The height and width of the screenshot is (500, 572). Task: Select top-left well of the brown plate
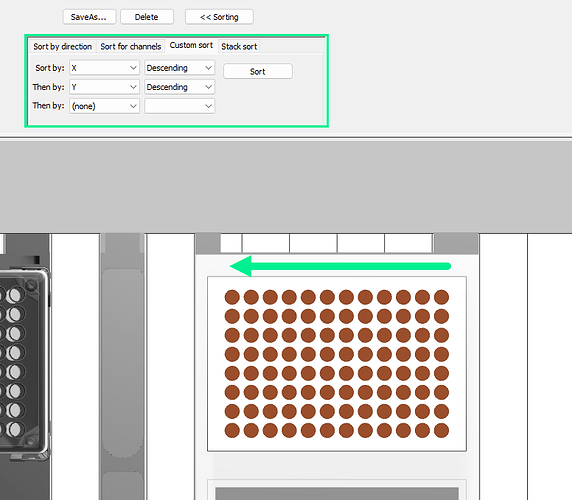(x=232, y=297)
